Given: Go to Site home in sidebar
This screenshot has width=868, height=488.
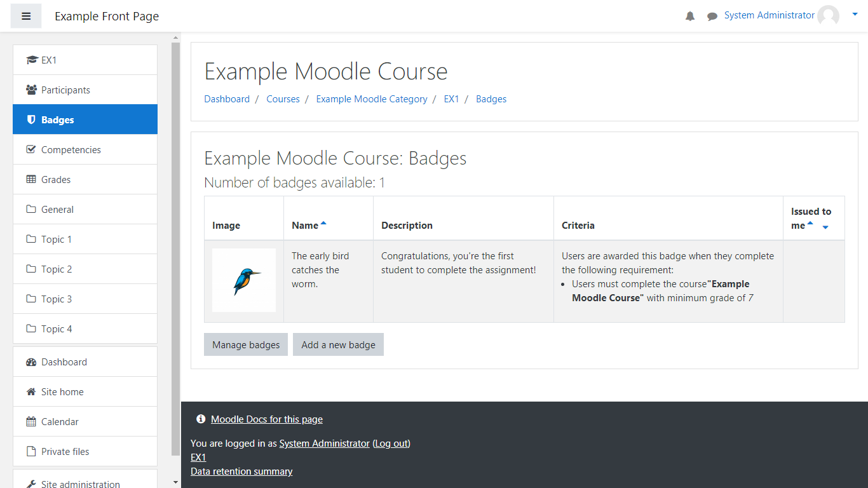Looking at the screenshot, I should pos(62,392).
